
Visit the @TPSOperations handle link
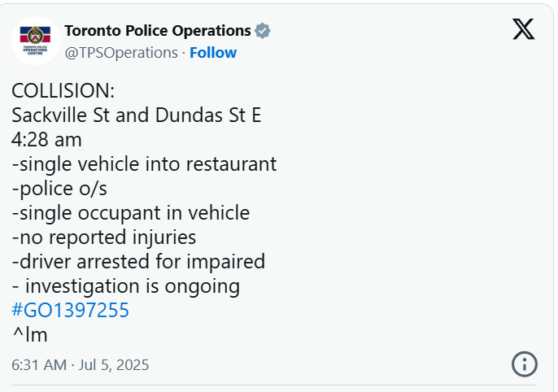coord(121,53)
